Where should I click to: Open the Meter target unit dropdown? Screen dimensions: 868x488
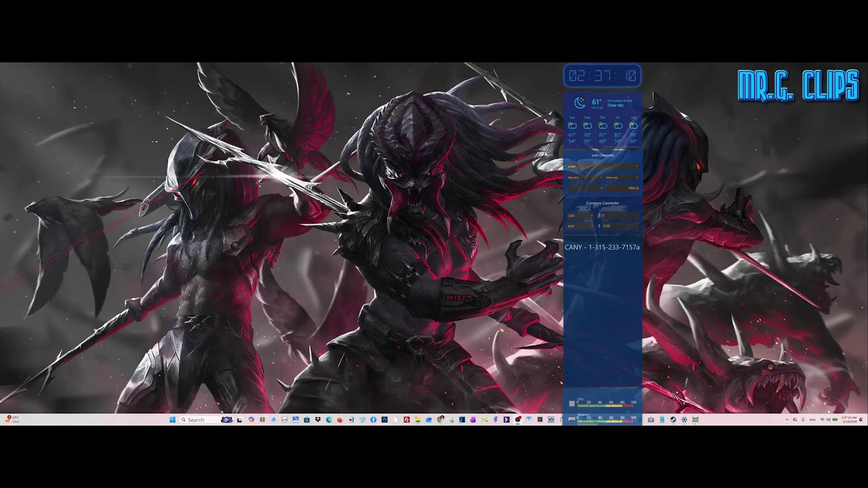point(623,178)
